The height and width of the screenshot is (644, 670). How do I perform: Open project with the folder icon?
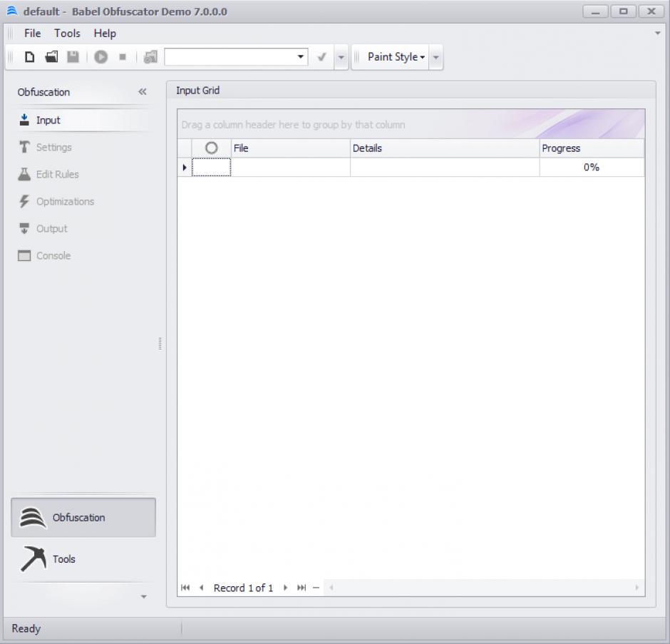click(x=51, y=57)
